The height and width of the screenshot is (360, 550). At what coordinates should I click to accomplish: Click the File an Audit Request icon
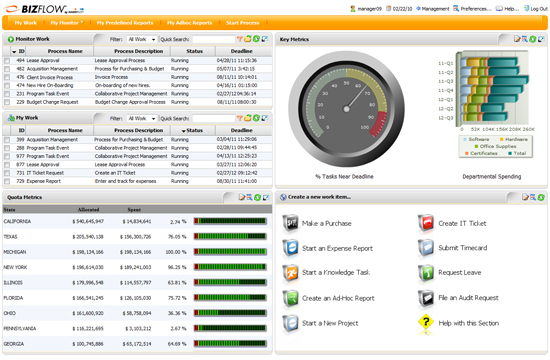[426, 298]
